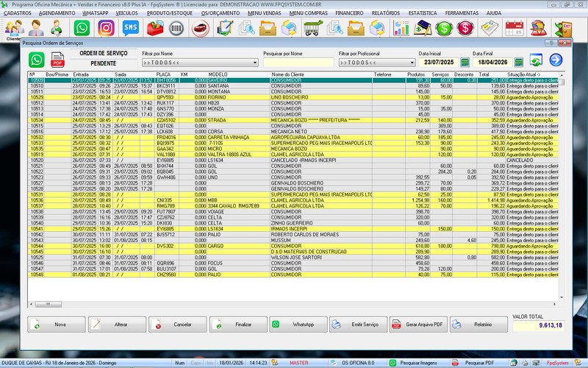Open calendar picker for Data Inicial
588x368 pixels.
click(x=465, y=63)
